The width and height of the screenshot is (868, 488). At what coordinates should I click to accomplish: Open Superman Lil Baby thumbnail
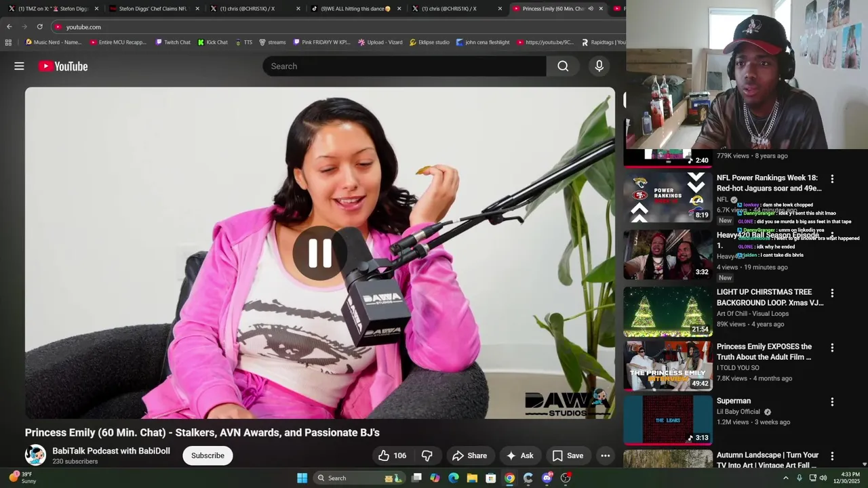pyautogui.click(x=668, y=420)
